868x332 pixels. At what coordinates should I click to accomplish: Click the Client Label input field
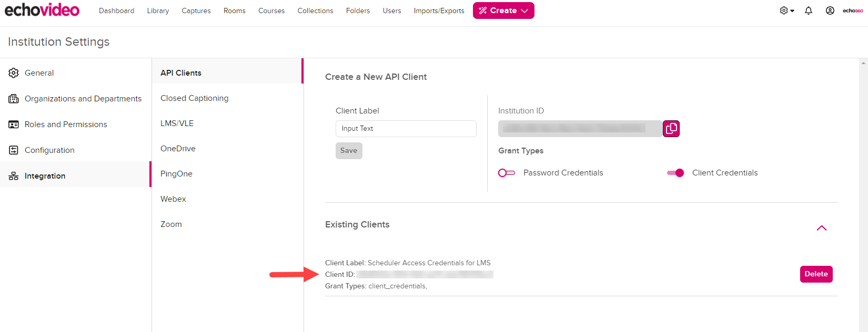406,129
